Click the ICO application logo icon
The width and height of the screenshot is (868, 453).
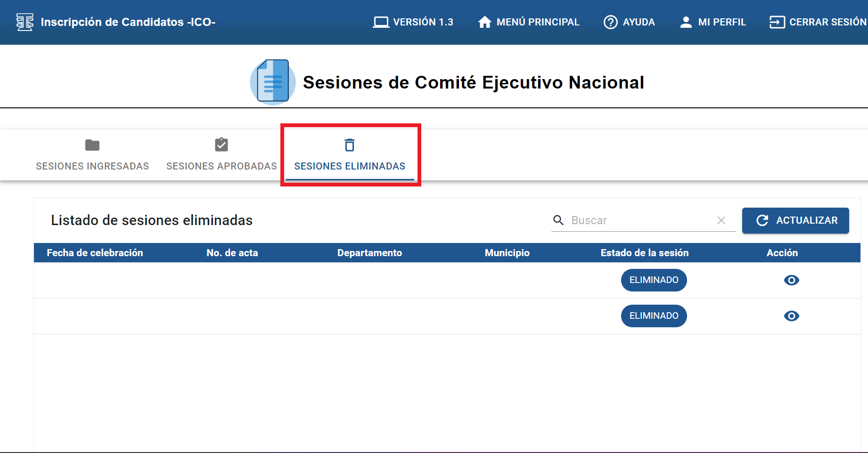(x=25, y=22)
